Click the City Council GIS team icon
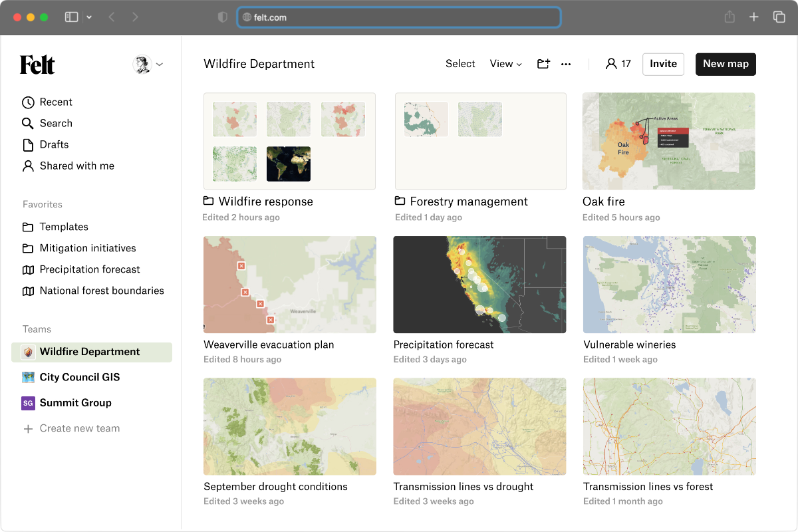 tap(28, 377)
